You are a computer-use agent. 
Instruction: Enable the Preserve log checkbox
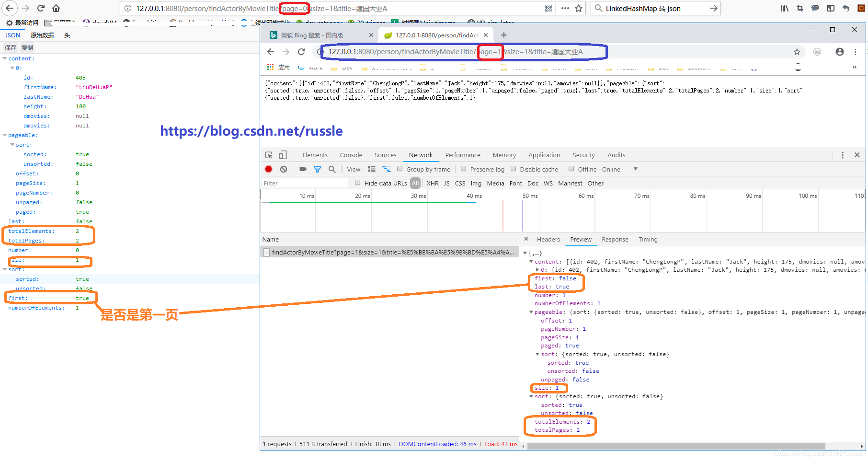coord(463,169)
